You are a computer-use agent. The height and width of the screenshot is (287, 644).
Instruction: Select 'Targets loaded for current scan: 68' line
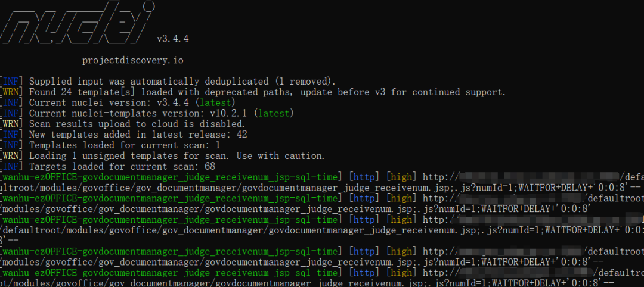122,167
